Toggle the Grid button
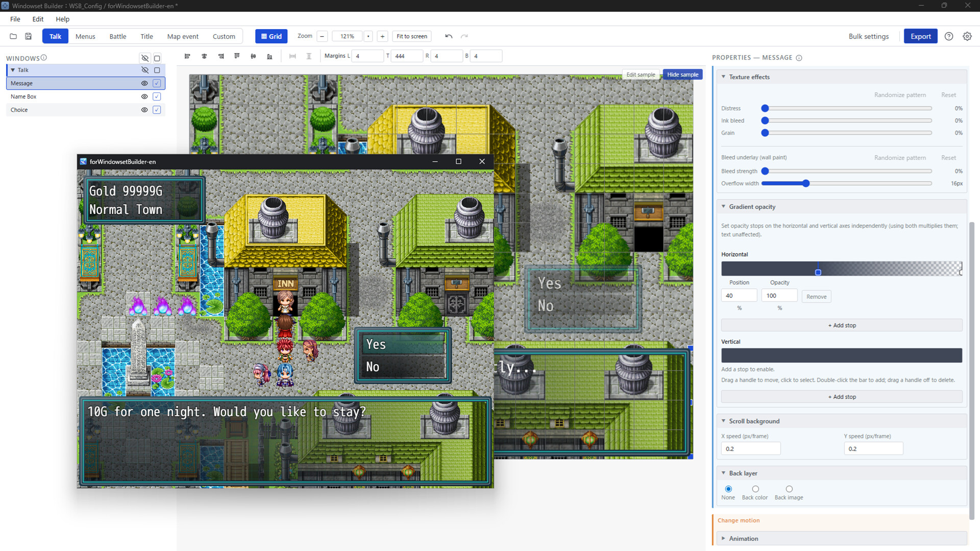Screen dimensions: 980x551 pos(272,36)
